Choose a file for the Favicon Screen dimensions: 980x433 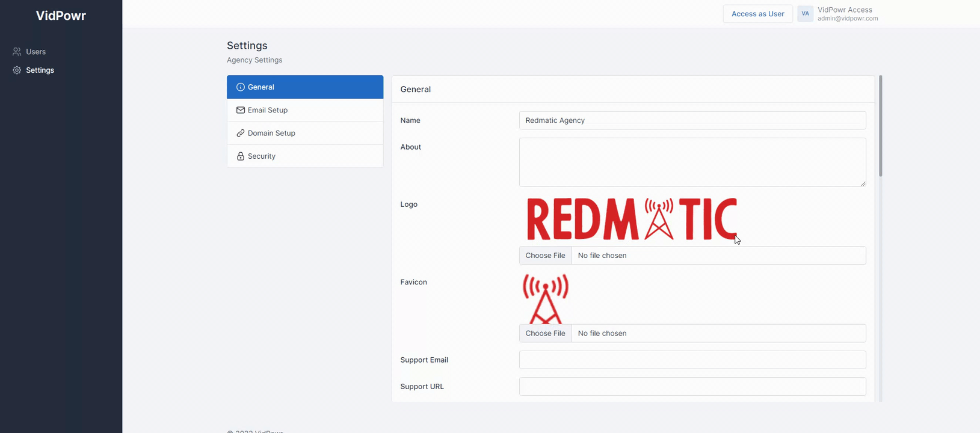coord(546,333)
